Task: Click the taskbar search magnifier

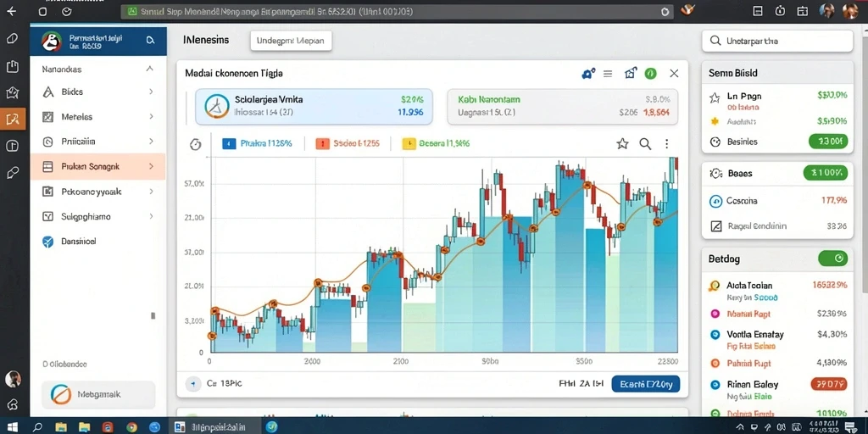Action: point(37,427)
